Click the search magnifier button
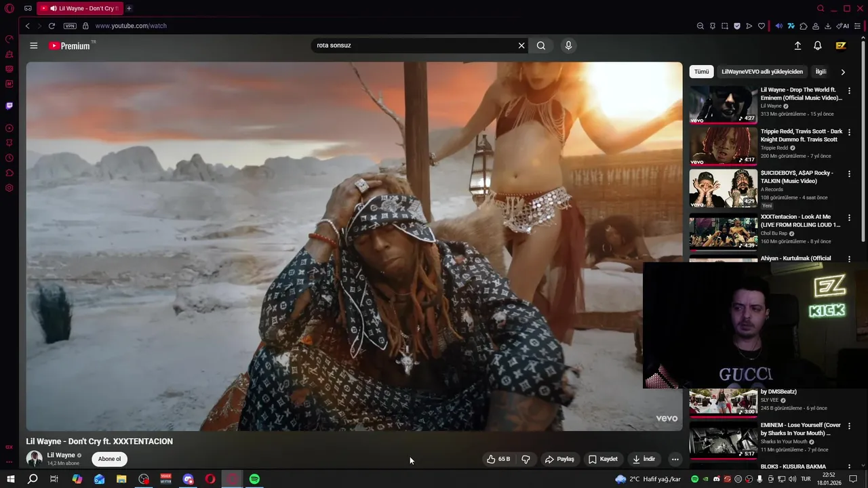Image resolution: width=868 pixels, height=488 pixels. (540, 45)
